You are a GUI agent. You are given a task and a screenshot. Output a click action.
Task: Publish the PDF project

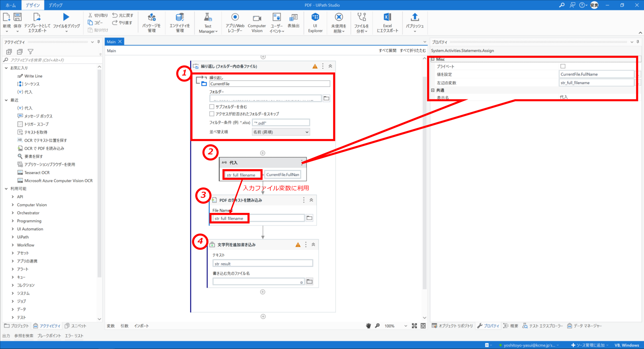[415, 22]
